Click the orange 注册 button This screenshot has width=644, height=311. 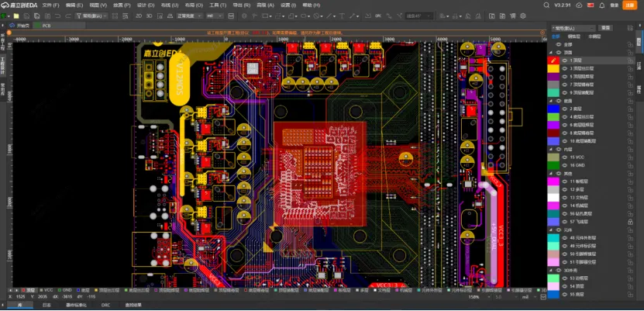pos(629,5)
